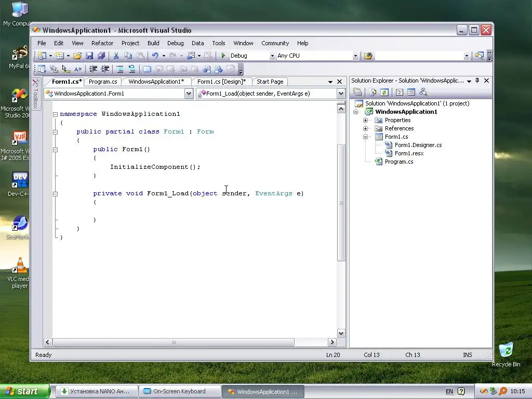Click the horizontal scroll right arrow
The height and width of the screenshot is (399, 532).
click(332, 342)
